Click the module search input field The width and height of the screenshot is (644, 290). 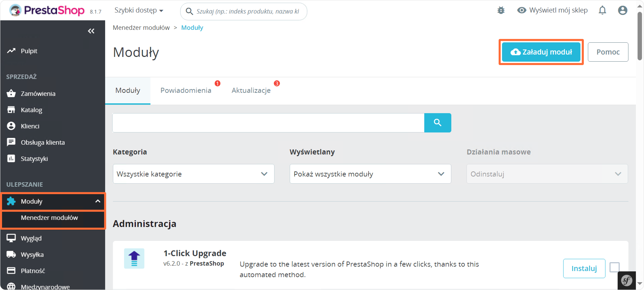click(x=268, y=123)
